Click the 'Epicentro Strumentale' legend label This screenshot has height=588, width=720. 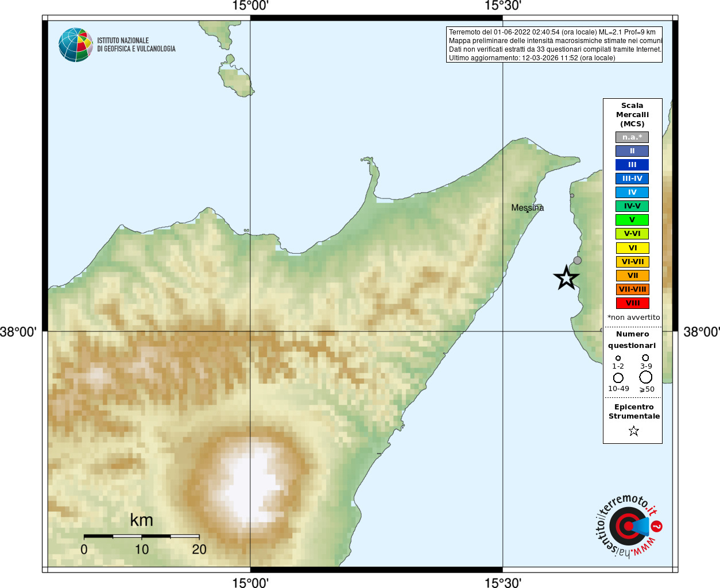pyautogui.click(x=634, y=412)
